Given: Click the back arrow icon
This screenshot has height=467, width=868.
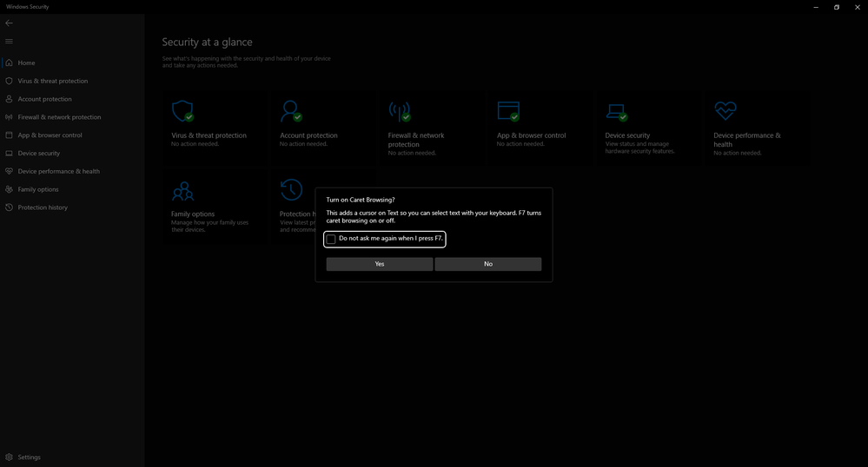Looking at the screenshot, I should (x=9, y=23).
